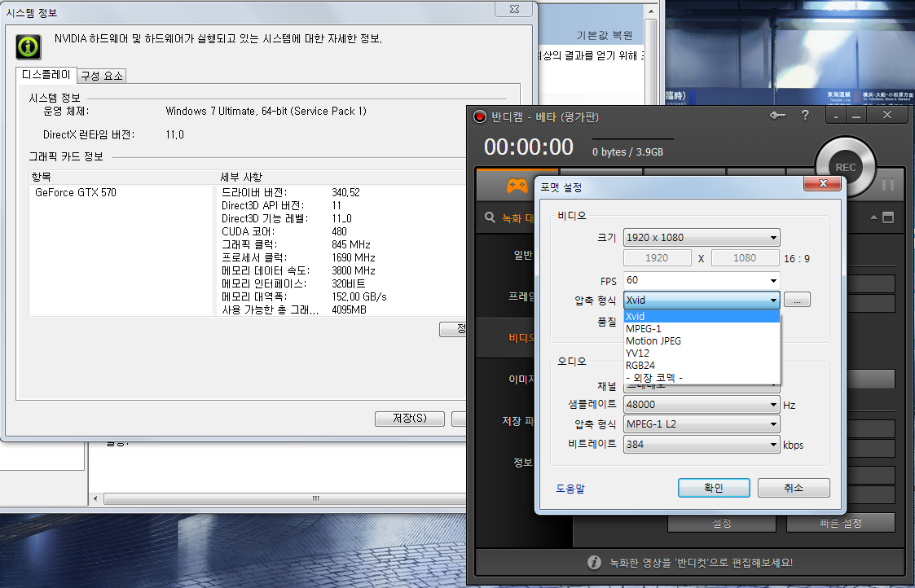Click the info icon in Bandicam footer

(593, 562)
